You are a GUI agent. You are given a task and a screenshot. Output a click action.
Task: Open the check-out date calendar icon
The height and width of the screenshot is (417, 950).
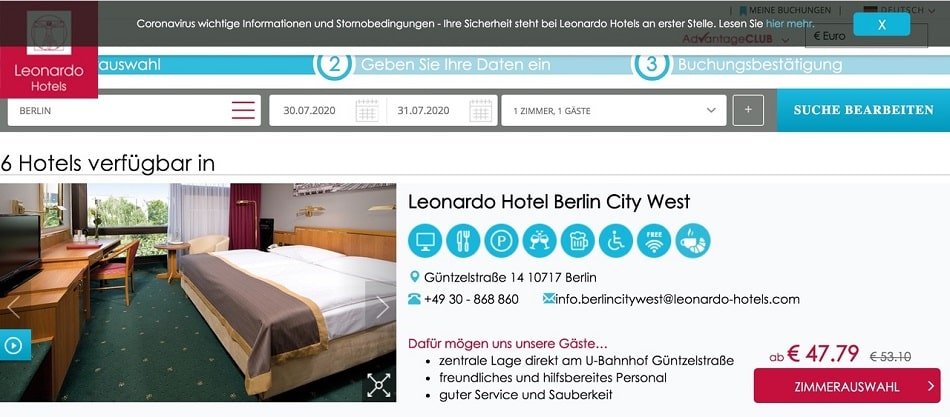tap(480, 110)
